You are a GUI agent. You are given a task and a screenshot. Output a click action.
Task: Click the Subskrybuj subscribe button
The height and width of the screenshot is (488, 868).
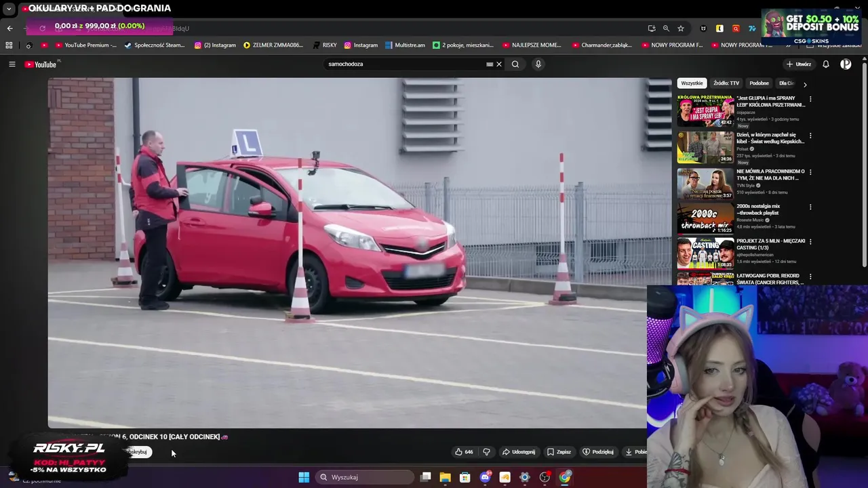pos(138,452)
